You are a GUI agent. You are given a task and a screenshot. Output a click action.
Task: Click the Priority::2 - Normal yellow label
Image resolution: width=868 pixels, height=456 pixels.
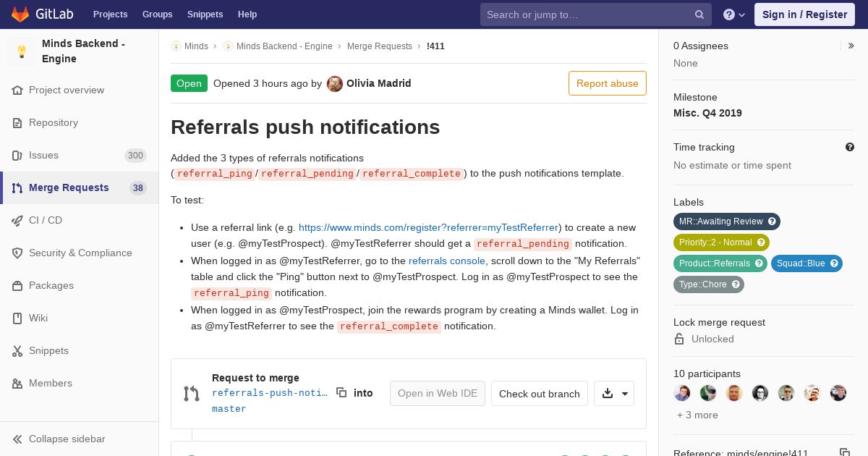pyautogui.click(x=721, y=242)
